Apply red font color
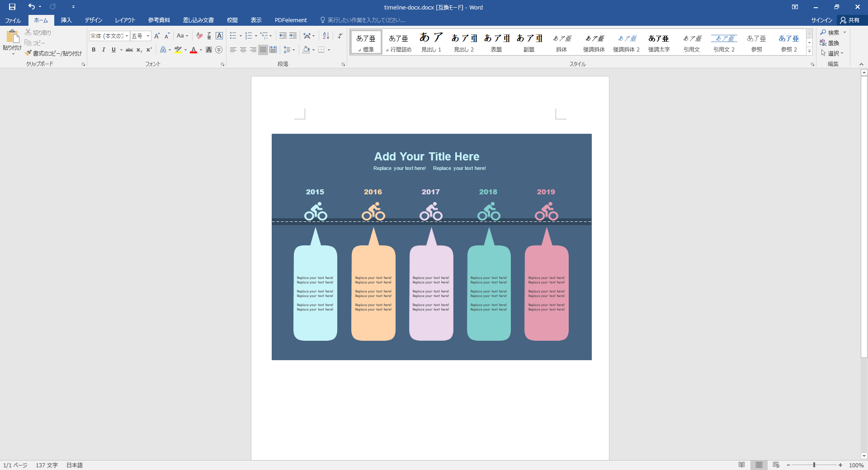Viewport: 868px width, 470px height. coord(193,50)
